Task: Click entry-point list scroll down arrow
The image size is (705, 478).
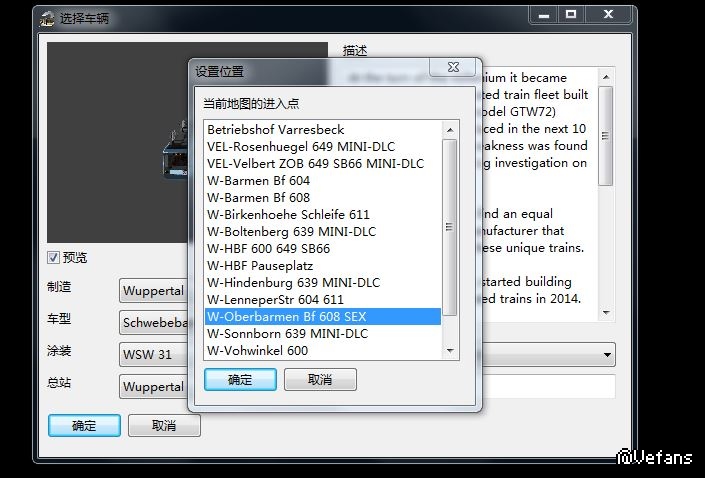Action: point(450,350)
